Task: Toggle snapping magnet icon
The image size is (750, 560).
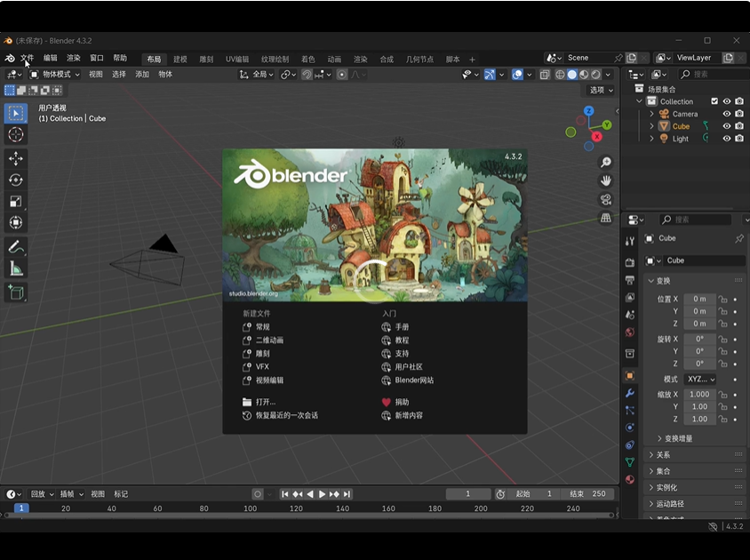Action: tap(307, 75)
